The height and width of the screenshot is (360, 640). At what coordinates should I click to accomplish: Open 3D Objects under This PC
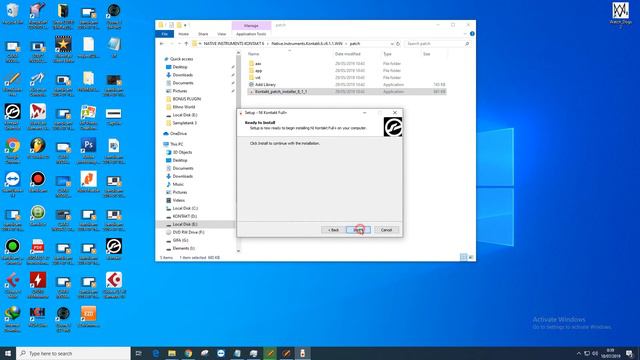tap(182, 152)
